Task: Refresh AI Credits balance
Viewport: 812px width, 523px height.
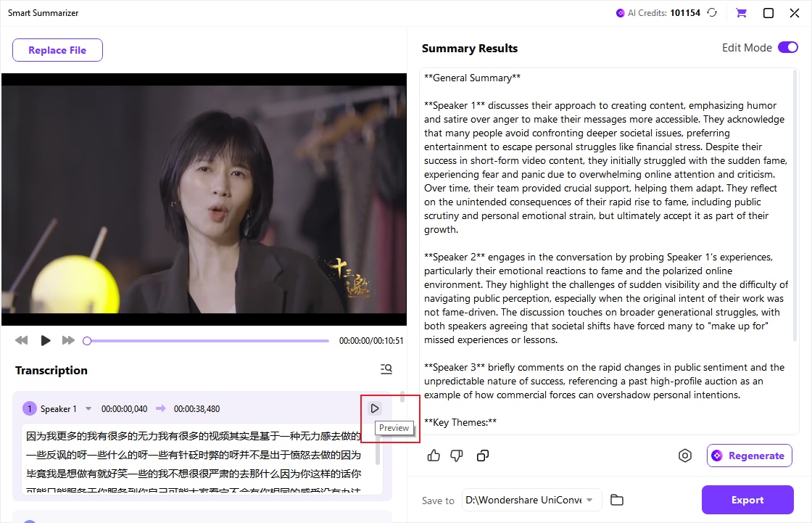Action: 712,13
